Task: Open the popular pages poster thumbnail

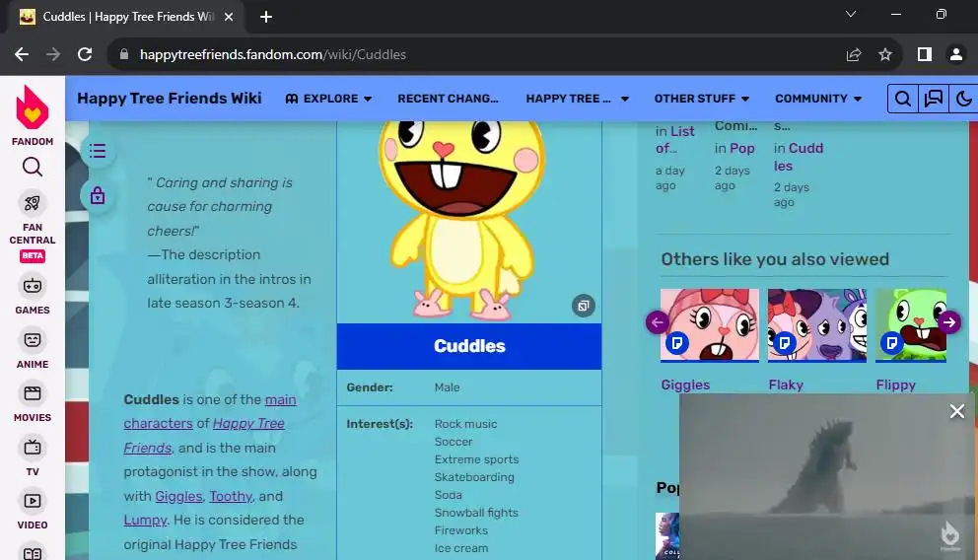Action: point(667,535)
